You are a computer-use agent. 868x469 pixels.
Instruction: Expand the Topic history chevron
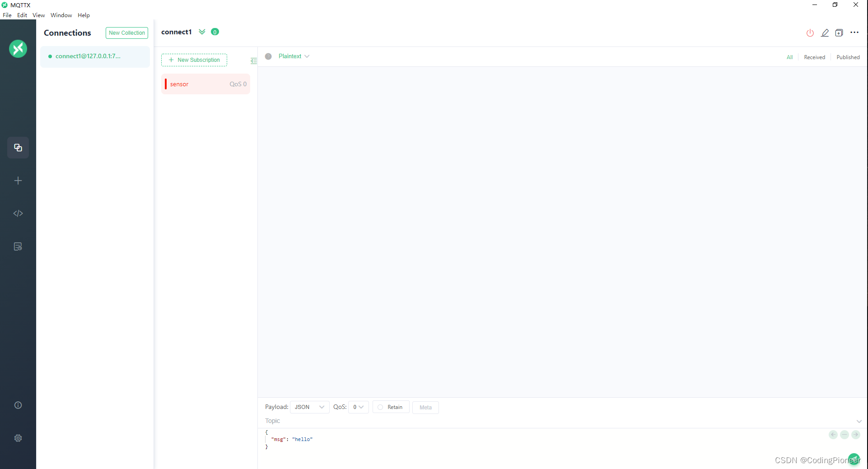pyautogui.click(x=859, y=421)
